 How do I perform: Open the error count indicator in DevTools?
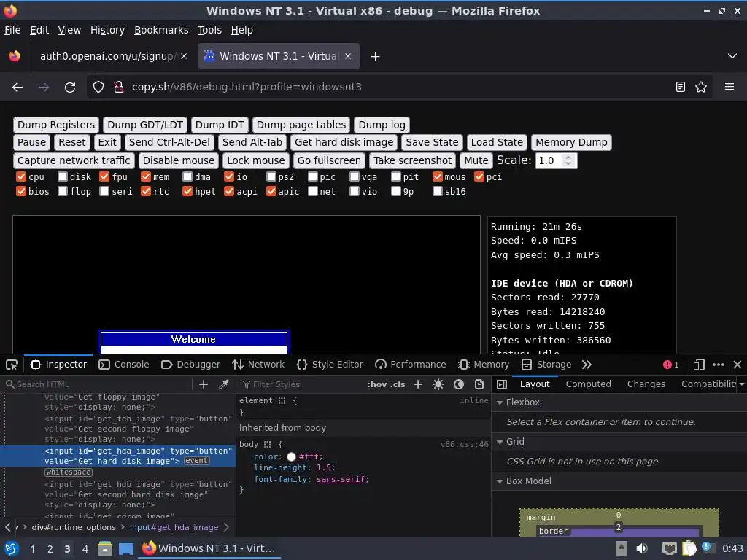pos(671,365)
